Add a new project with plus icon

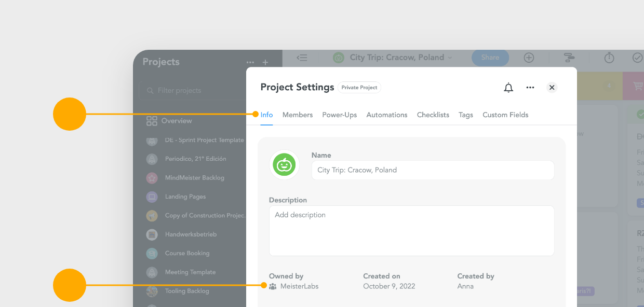pyautogui.click(x=265, y=62)
